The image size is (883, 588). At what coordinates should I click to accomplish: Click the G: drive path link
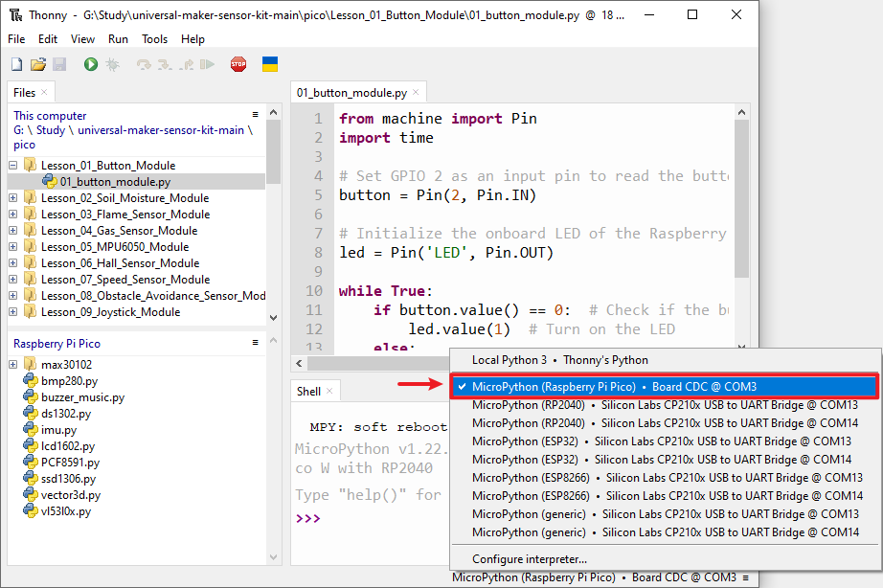pyautogui.click(x=18, y=130)
